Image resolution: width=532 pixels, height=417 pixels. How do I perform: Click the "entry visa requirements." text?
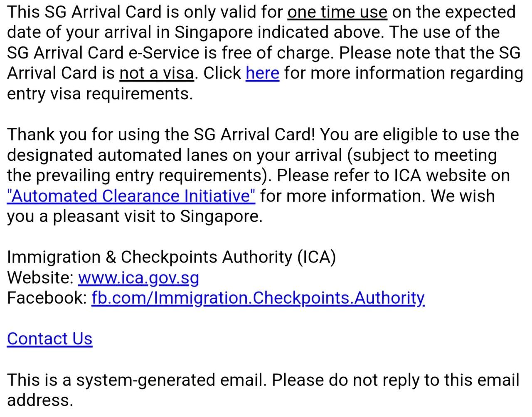[x=100, y=94]
